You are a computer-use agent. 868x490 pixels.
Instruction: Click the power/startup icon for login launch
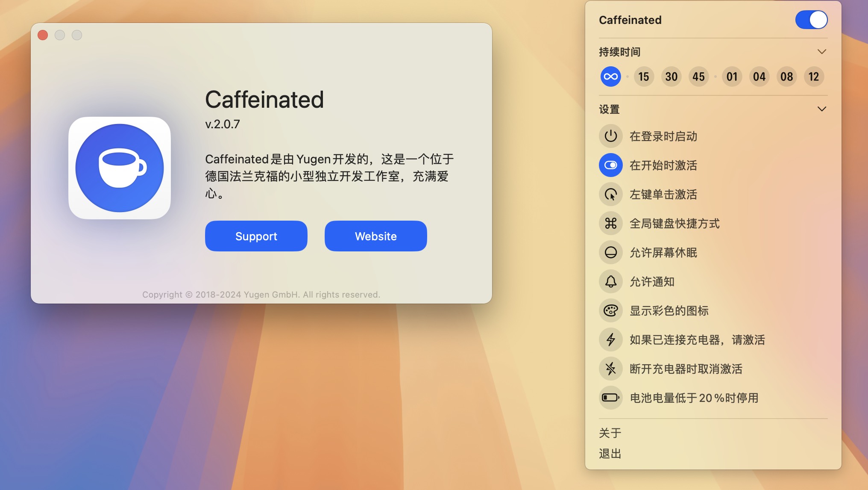pos(611,136)
